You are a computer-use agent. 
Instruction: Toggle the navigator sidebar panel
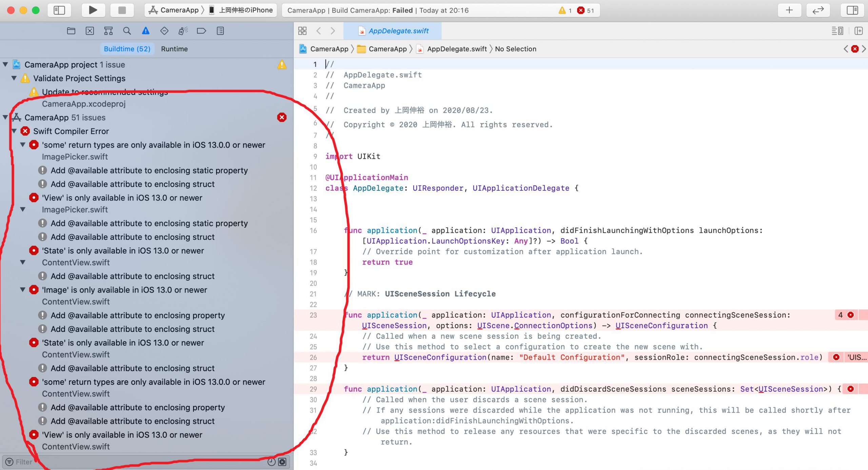[x=59, y=10]
